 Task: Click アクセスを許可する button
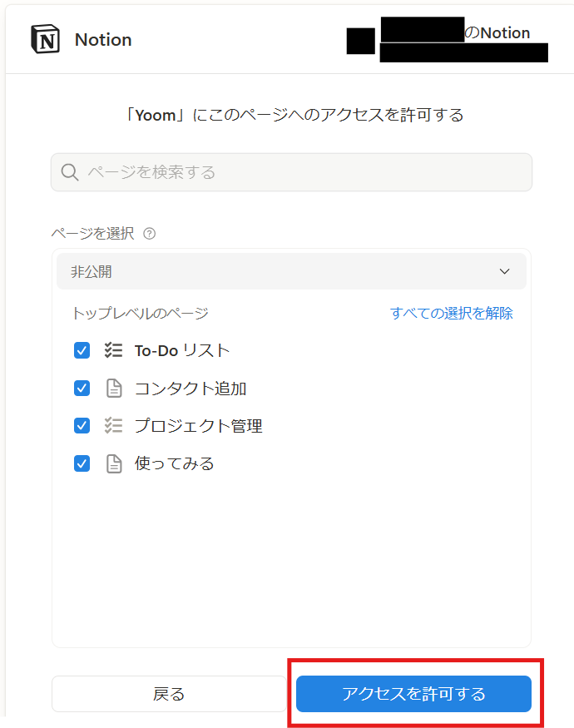pos(413,694)
